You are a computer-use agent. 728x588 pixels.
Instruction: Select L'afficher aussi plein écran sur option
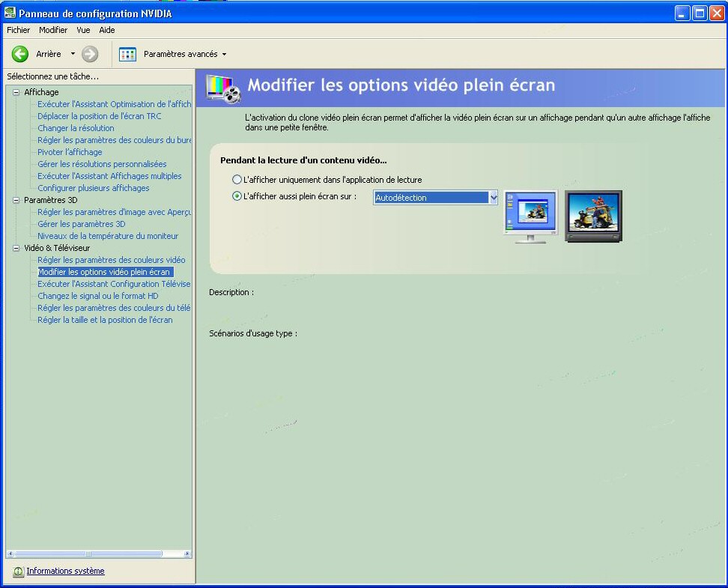click(x=237, y=196)
